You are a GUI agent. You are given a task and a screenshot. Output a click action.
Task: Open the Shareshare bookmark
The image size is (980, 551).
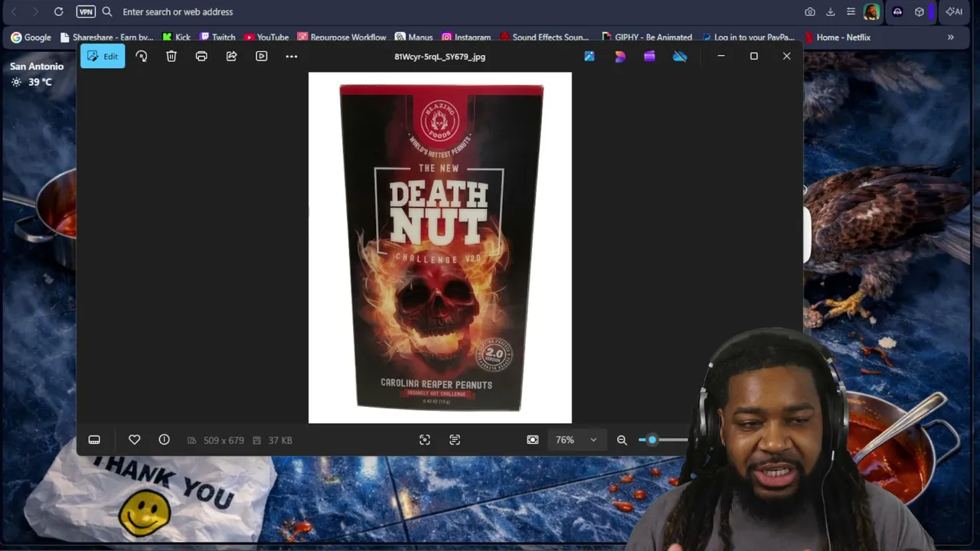click(106, 37)
